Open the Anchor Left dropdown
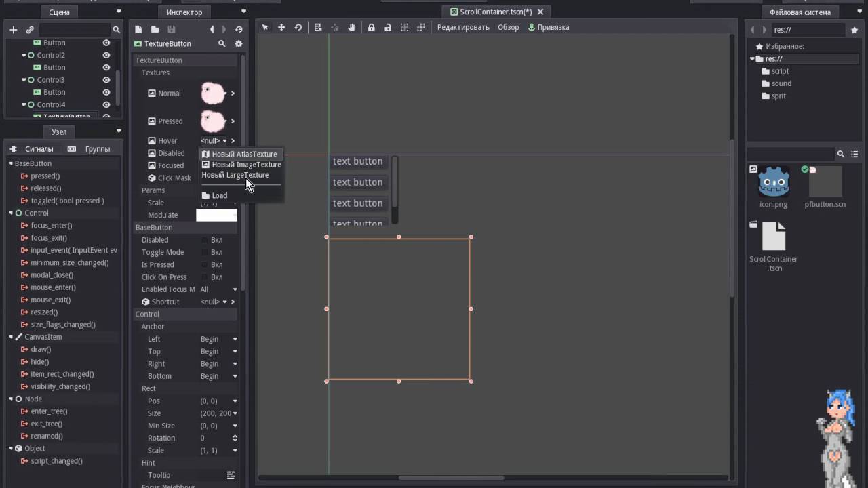The image size is (868, 488). [218, 339]
